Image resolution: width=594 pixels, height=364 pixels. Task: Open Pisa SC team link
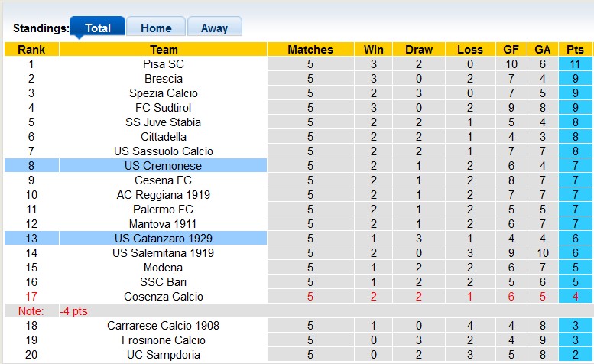(163, 64)
